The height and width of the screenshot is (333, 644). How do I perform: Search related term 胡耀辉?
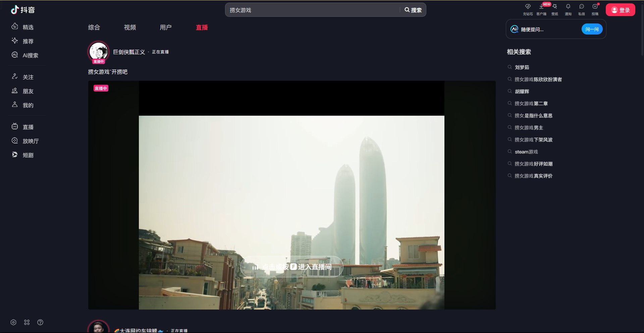point(522,91)
